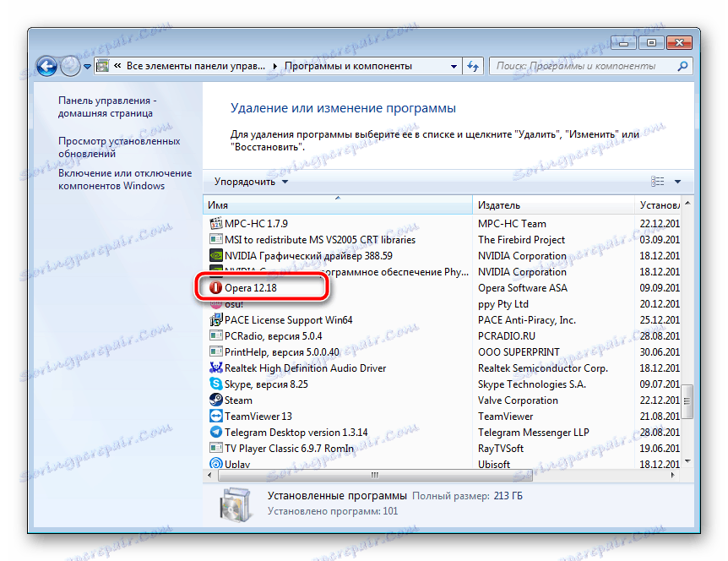Click Программы и компоненты breadcrumb
The width and height of the screenshot is (728, 561).
(x=348, y=67)
